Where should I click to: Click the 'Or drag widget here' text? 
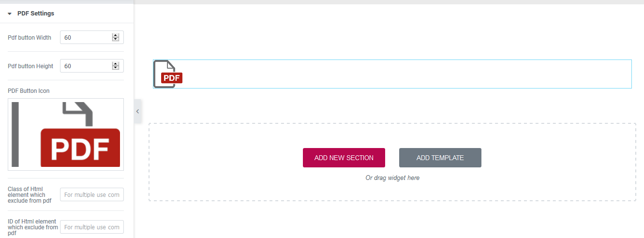[x=392, y=178]
